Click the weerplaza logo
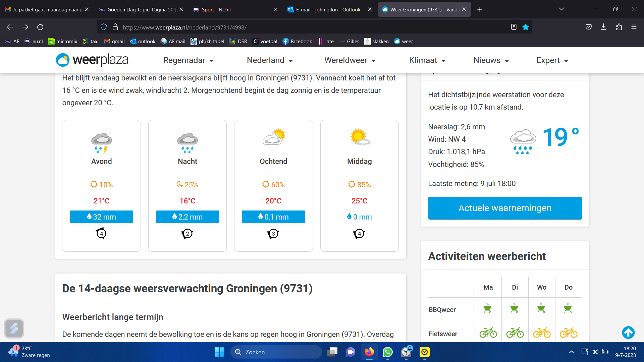 coord(92,60)
